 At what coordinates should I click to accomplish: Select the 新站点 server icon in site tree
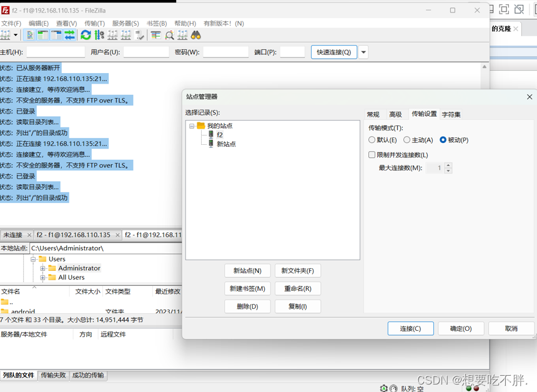point(211,144)
